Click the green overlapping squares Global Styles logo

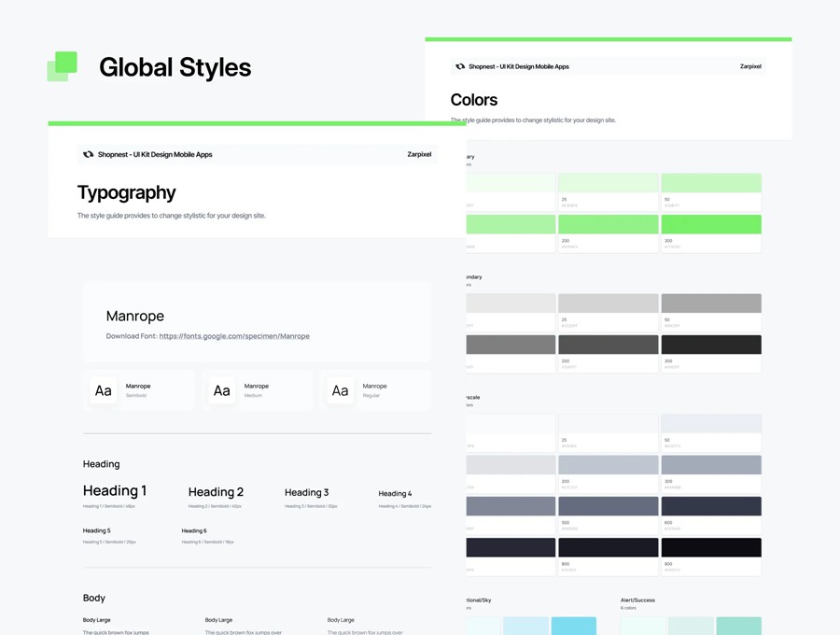[x=63, y=66]
